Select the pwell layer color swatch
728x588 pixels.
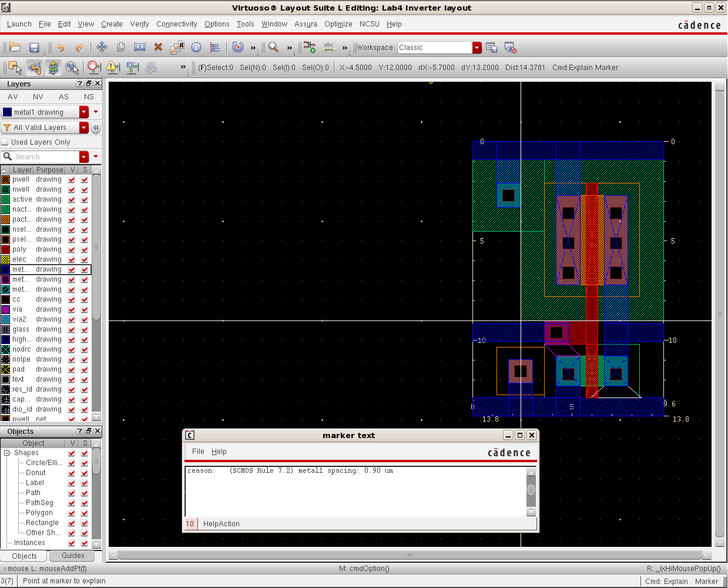[x=5, y=179]
